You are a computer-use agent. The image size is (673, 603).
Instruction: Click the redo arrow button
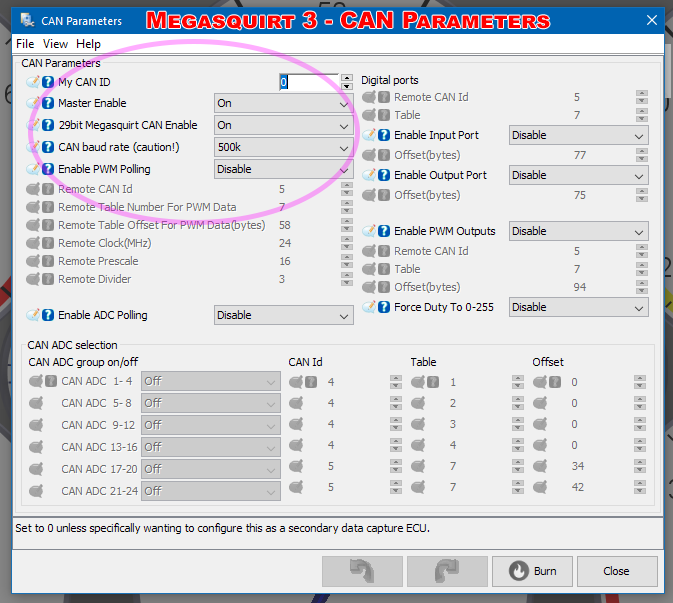[447, 571]
